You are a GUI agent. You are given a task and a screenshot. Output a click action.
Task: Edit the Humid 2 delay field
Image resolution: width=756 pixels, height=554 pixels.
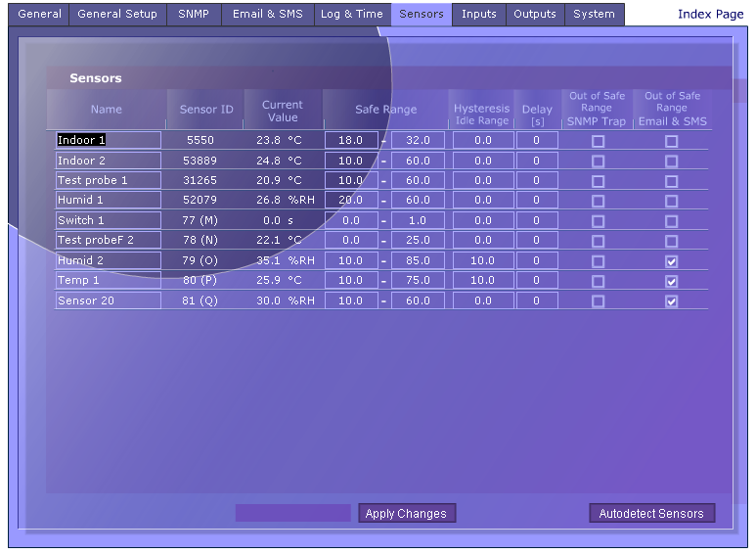[x=537, y=260]
